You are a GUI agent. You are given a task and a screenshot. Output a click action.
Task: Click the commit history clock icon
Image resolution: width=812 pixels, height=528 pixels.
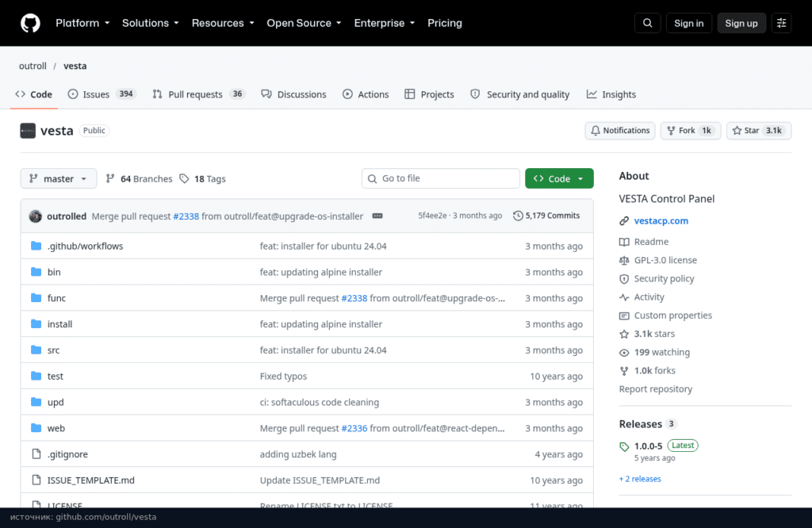[518, 216]
